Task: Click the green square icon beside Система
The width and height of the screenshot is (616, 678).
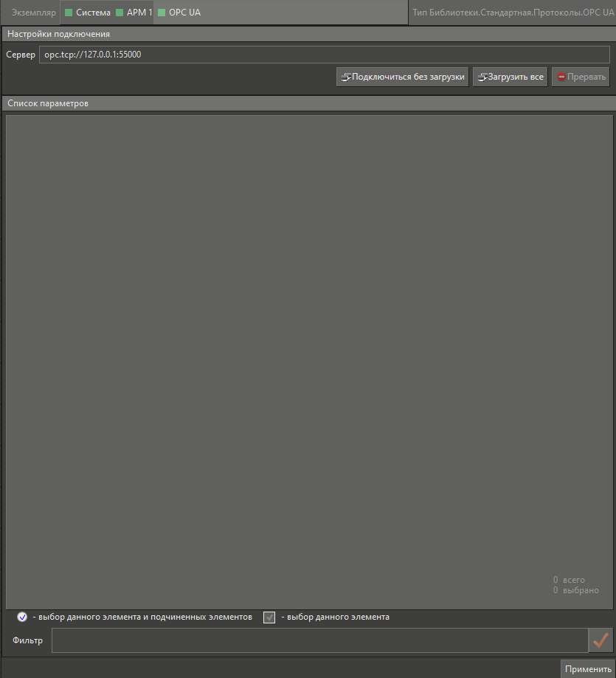Action: 69,13
